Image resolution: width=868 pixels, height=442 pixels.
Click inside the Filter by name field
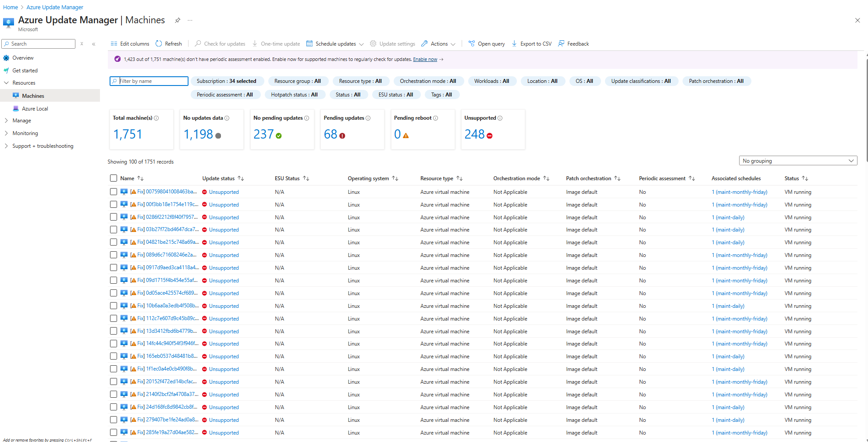point(149,81)
